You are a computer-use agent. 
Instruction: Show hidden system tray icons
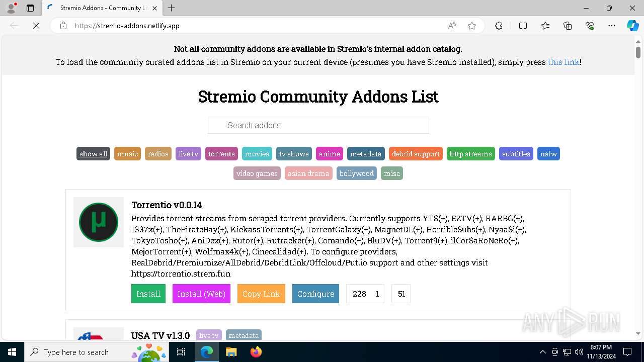[x=542, y=352]
